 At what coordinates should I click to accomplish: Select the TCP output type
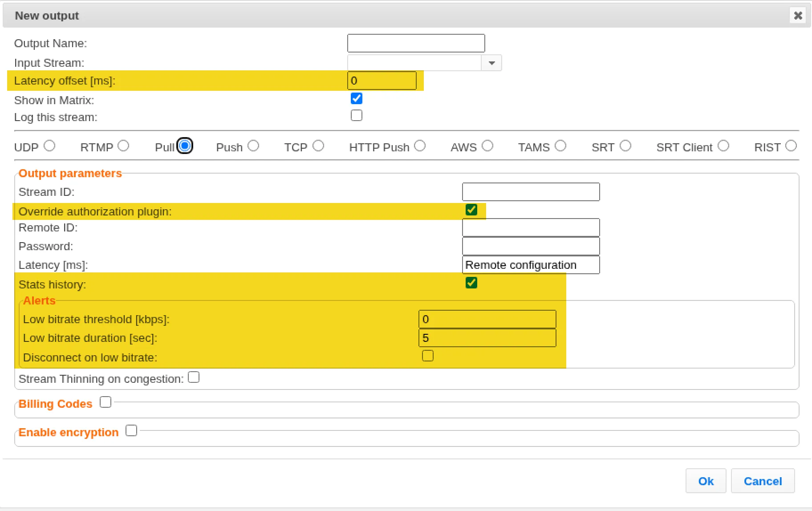click(x=318, y=146)
